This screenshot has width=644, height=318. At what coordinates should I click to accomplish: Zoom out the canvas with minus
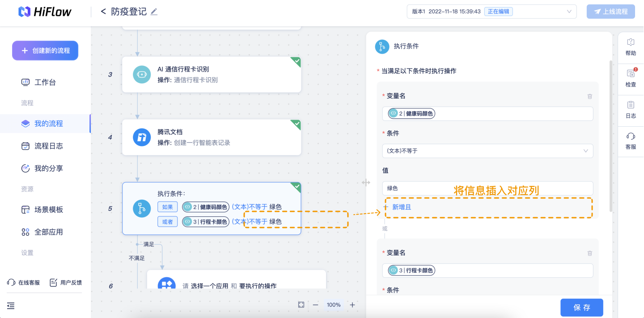pyautogui.click(x=315, y=305)
